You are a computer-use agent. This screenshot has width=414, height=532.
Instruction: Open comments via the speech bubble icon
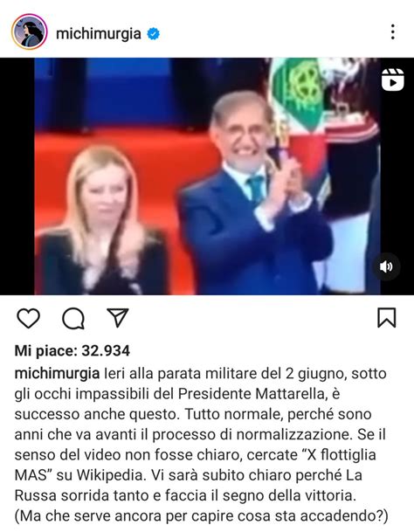point(73,318)
